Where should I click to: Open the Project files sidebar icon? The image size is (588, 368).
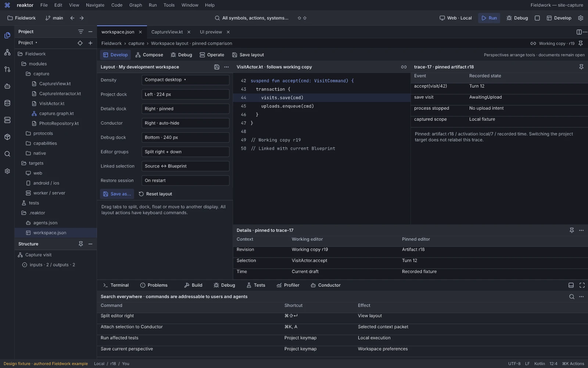click(7, 35)
